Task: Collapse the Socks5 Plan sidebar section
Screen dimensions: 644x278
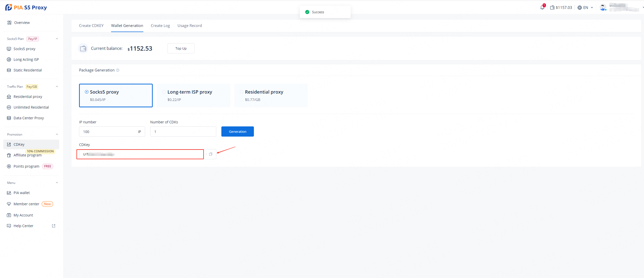Action: (57, 39)
